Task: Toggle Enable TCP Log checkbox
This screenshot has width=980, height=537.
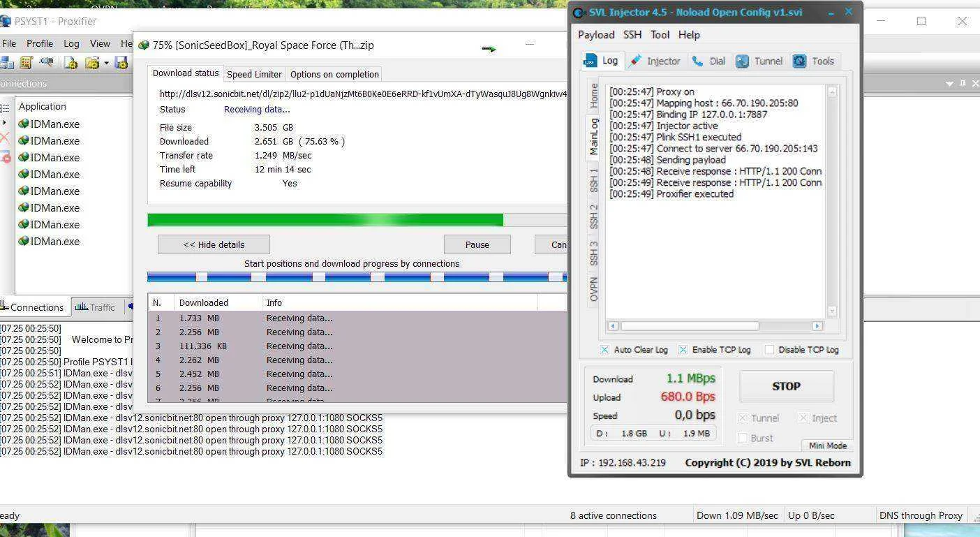Action: tap(683, 350)
